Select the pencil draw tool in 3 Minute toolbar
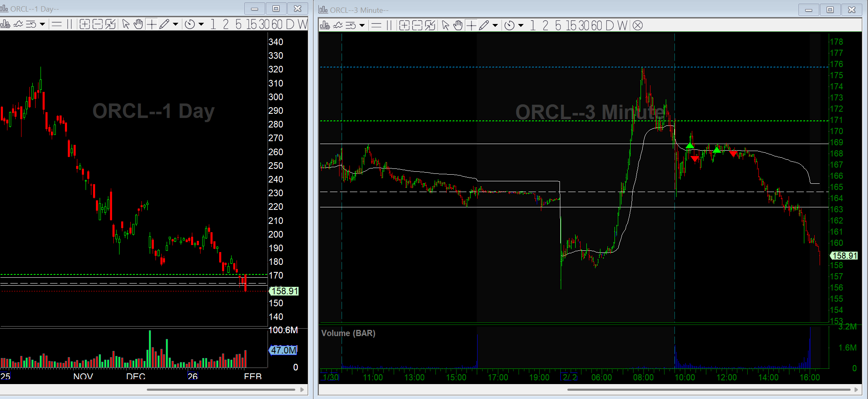Screen dimensions: 868x399 click(484, 25)
